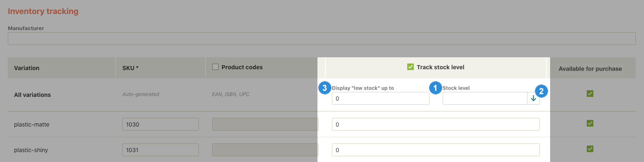Toggle plastic-shiny available for purchase checkbox
644x162 pixels.
tap(590, 149)
